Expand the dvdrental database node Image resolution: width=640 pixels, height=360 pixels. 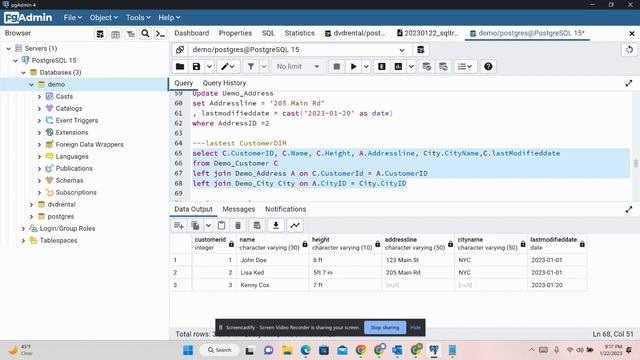point(31,204)
